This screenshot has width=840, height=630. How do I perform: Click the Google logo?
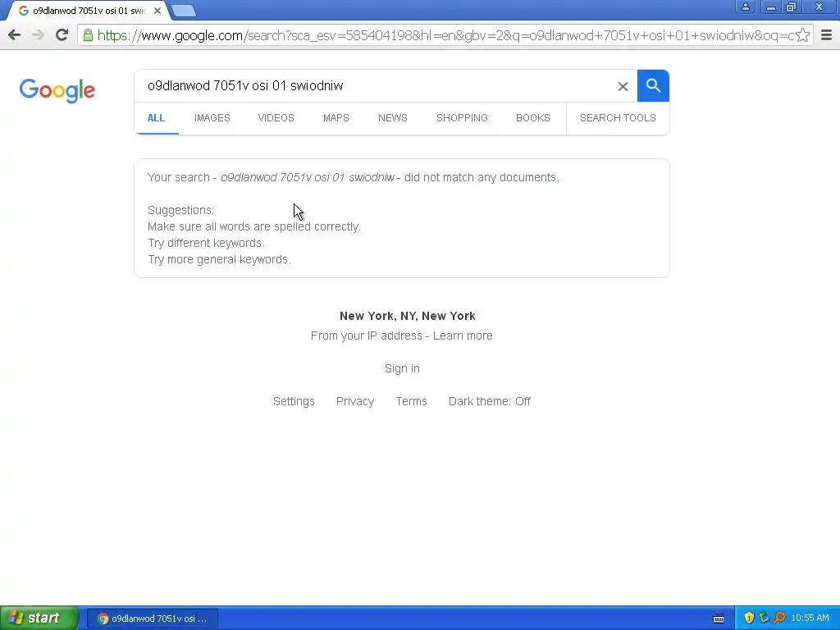point(57,90)
